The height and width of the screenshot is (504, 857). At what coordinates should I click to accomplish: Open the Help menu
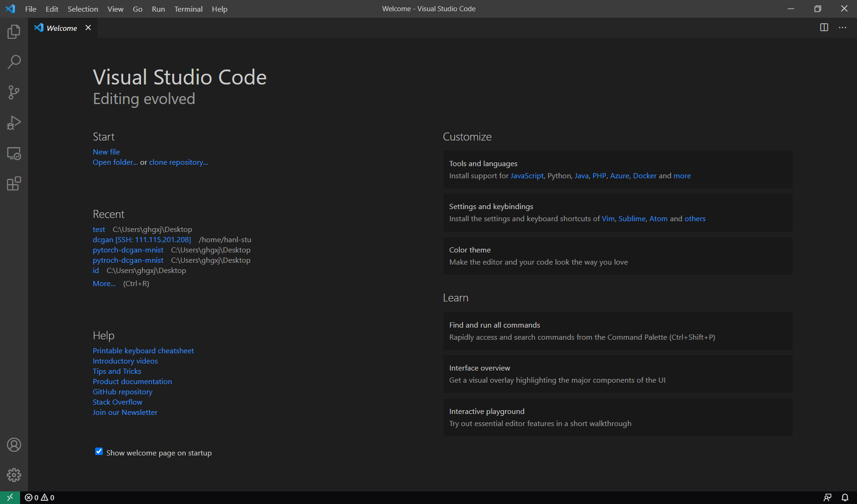219,9
